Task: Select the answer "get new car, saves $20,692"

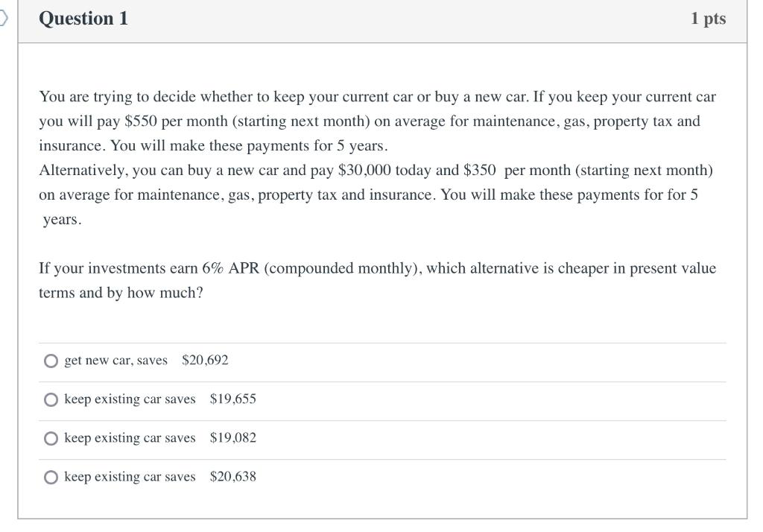Action: tap(51, 361)
